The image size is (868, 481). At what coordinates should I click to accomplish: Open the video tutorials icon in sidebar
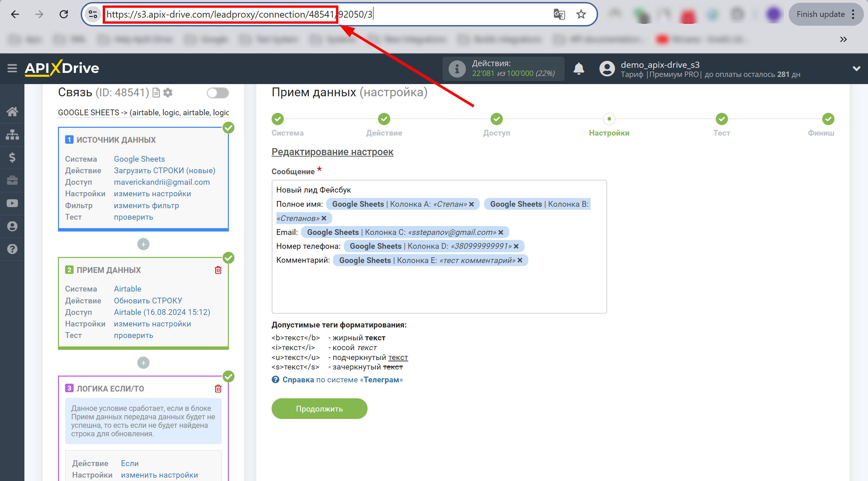click(12, 203)
